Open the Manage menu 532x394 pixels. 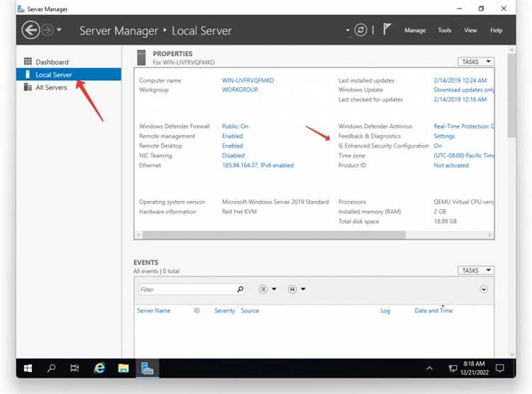coord(415,31)
